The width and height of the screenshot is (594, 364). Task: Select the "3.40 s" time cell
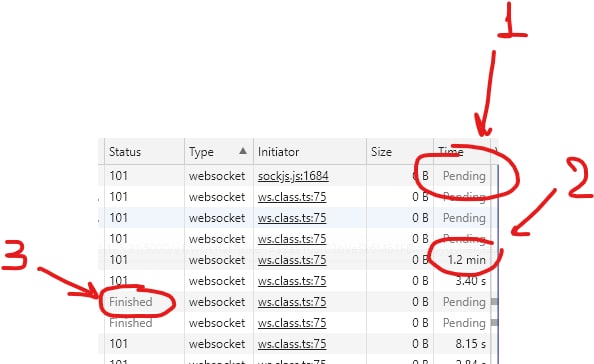(x=470, y=281)
